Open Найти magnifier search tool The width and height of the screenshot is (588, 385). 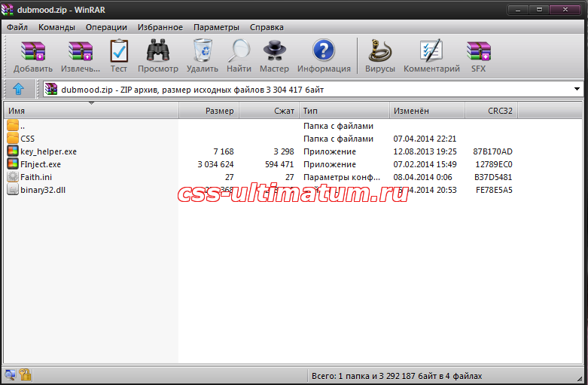coord(239,50)
